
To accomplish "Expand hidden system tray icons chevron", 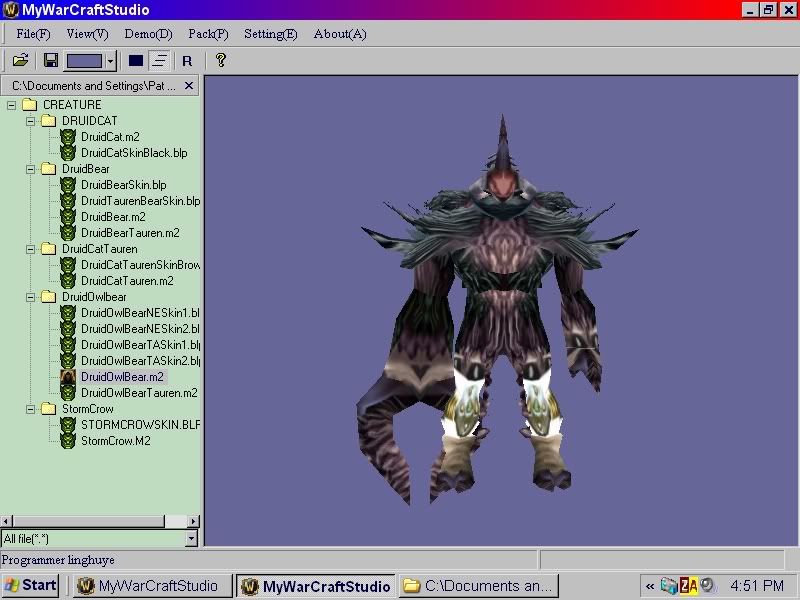I will coord(649,586).
